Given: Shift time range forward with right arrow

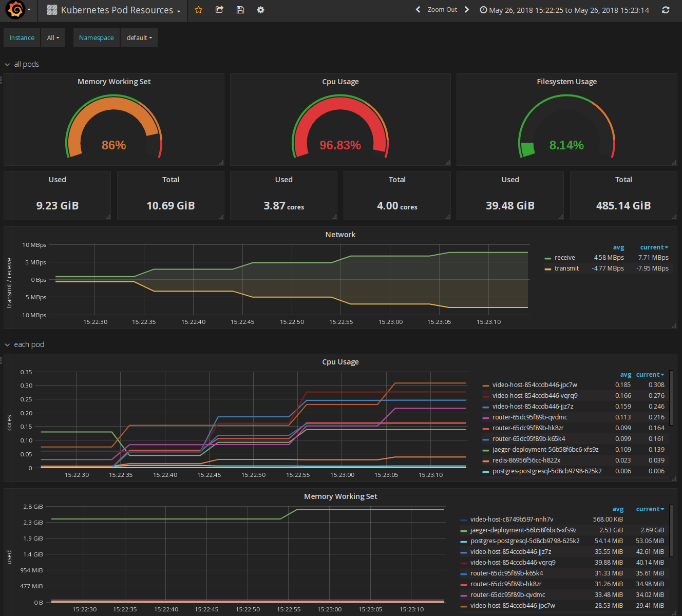Looking at the screenshot, I should click(467, 10).
